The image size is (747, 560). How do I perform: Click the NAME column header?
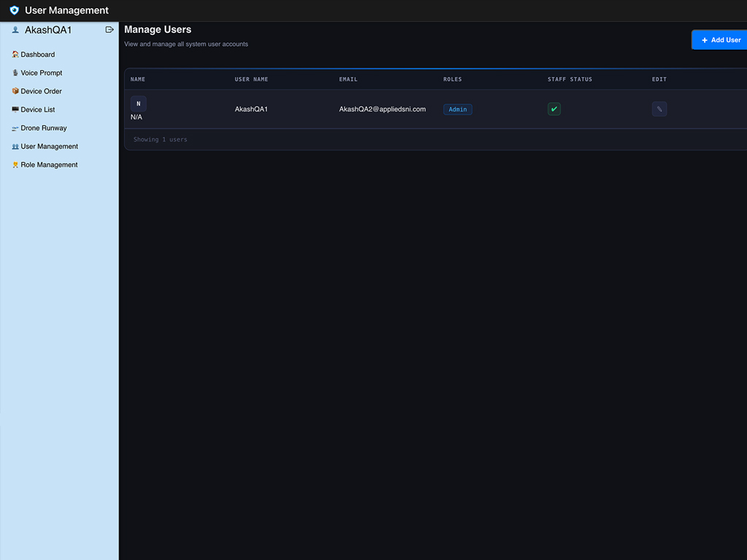(138, 79)
